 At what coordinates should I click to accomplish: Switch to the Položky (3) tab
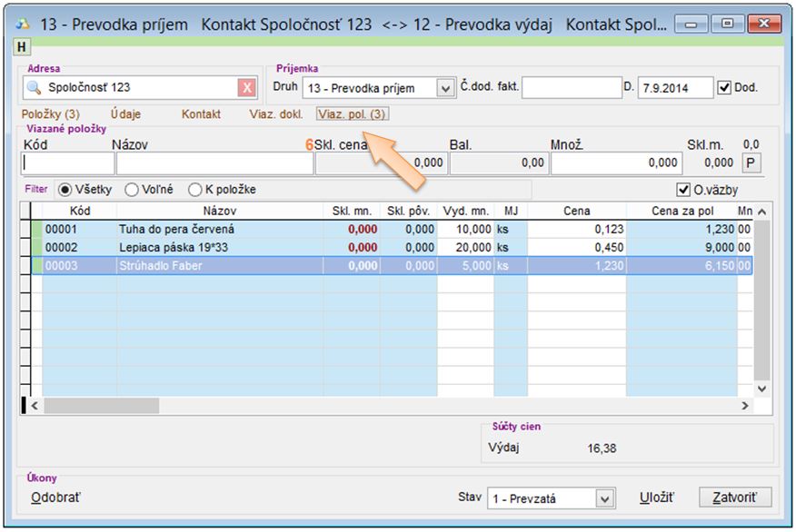click(x=50, y=114)
